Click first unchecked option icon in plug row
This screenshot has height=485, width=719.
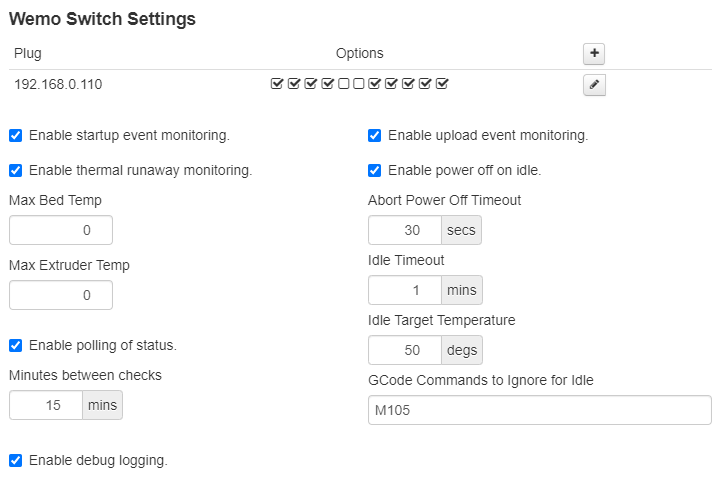pyautogui.click(x=343, y=84)
